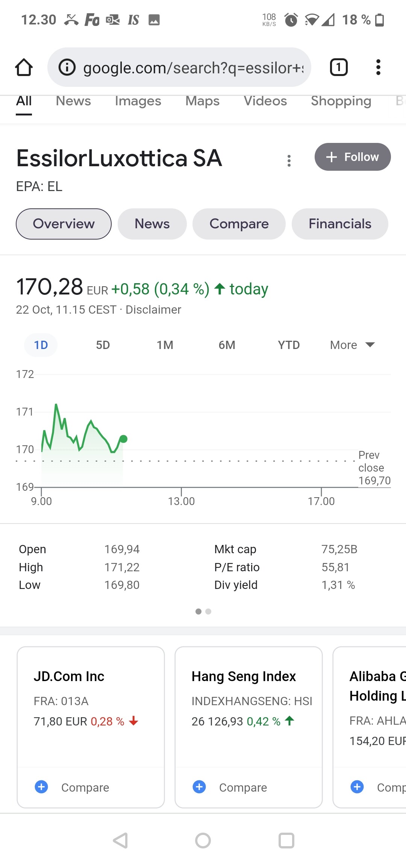
Task: Expand the More time ranges dropdown
Action: point(352,345)
